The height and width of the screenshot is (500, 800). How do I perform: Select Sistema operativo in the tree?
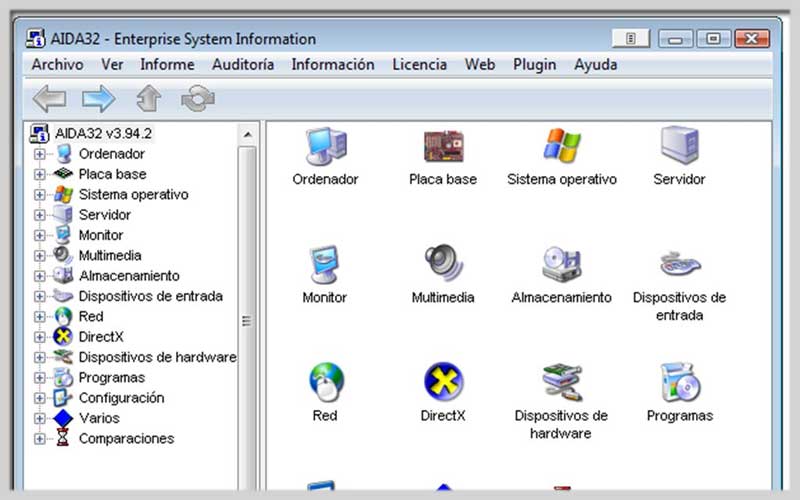133,195
